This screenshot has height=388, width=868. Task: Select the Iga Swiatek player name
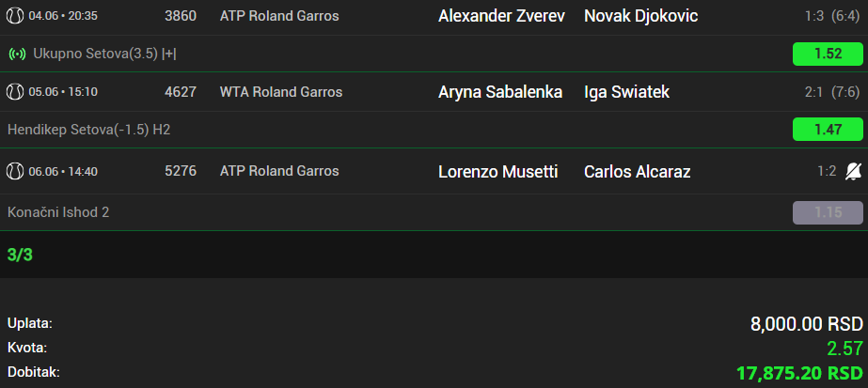tap(626, 92)
